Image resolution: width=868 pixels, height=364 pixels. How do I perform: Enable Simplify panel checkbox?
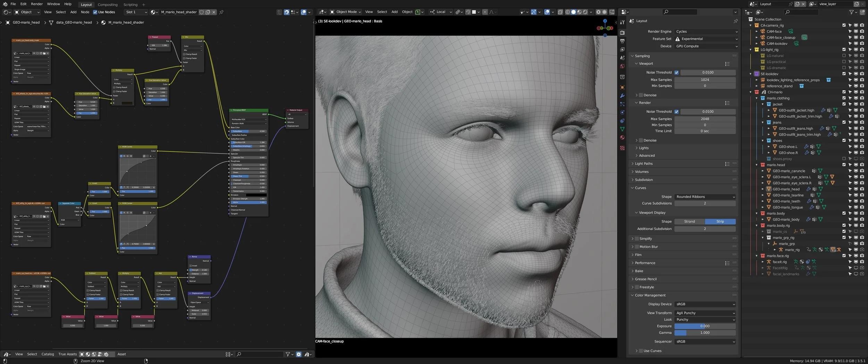coord(637,238)
